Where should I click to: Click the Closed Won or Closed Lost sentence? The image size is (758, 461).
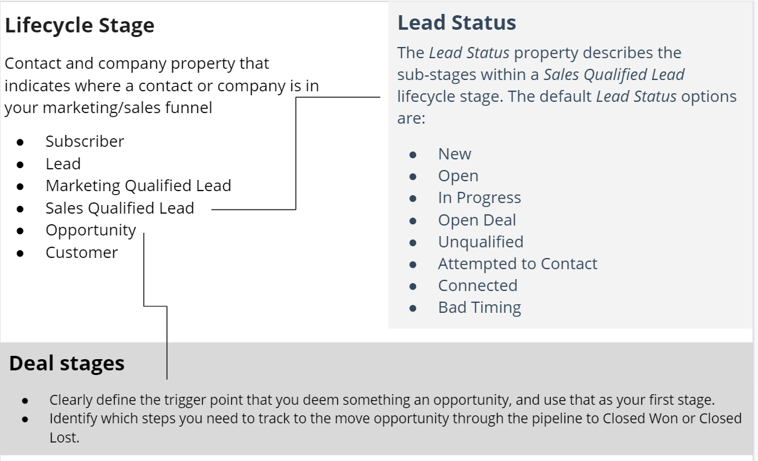pos(395,428)
